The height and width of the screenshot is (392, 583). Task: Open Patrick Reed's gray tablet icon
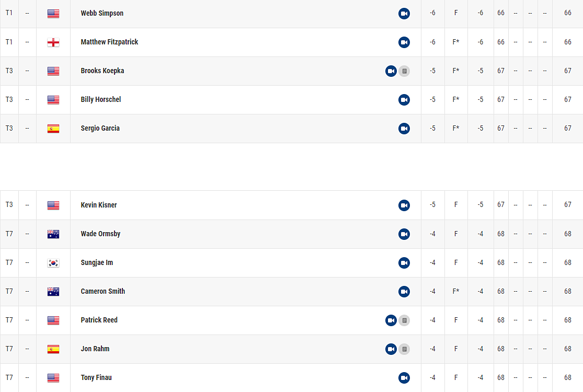[x=404, y=320]
